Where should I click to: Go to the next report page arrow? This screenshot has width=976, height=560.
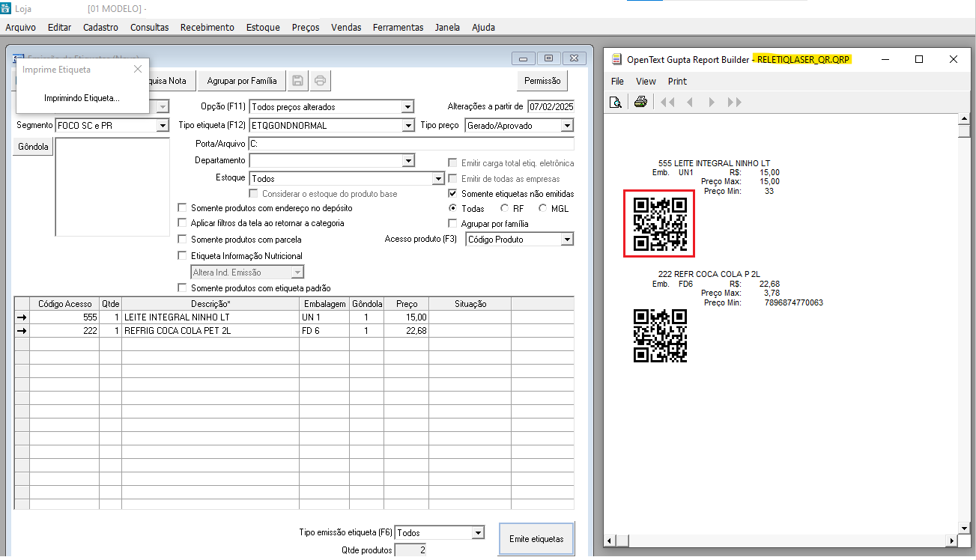[x=712, y=102]
